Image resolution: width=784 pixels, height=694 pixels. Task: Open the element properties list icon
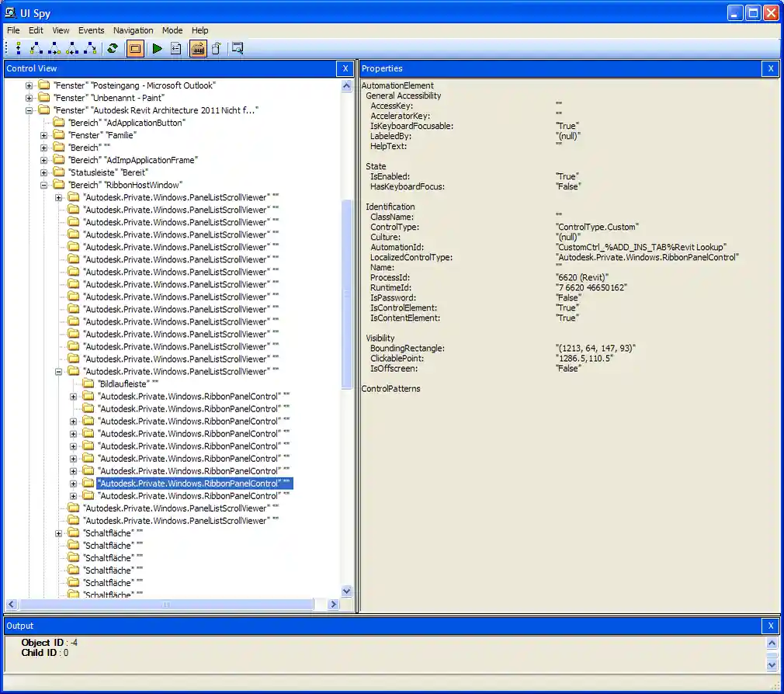coord(176,48)
